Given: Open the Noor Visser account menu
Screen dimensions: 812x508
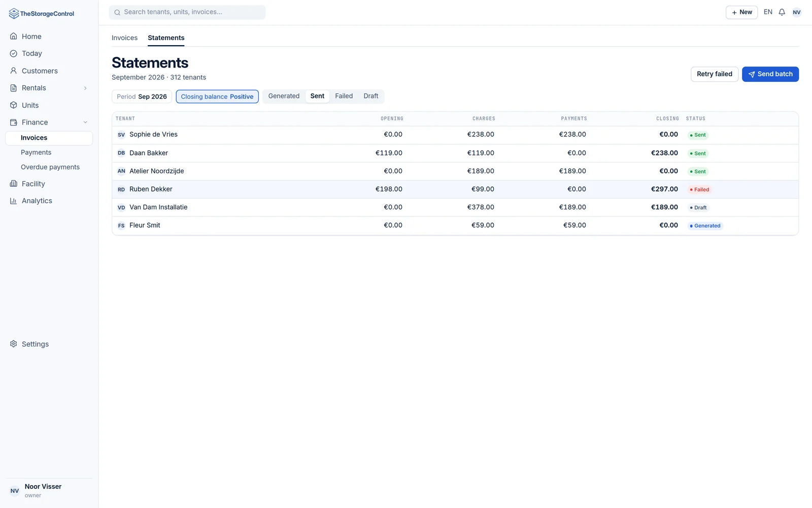Looking at the screenshot, I should coord(49,491).
